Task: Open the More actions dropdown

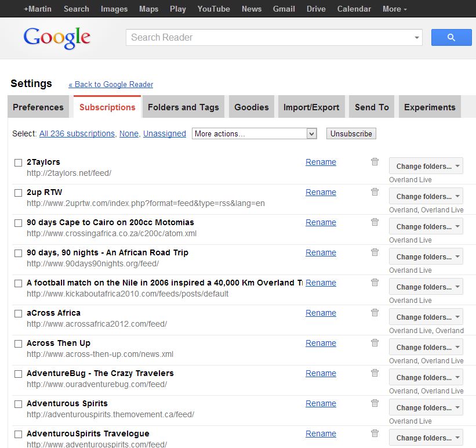Action: click(x=254, y=133)
